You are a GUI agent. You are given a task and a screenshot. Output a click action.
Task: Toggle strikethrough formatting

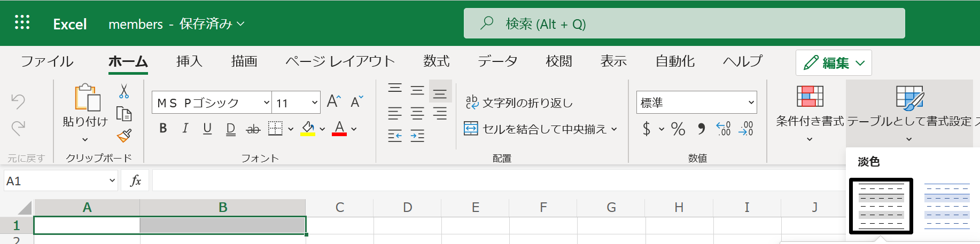tap(253, 129)
